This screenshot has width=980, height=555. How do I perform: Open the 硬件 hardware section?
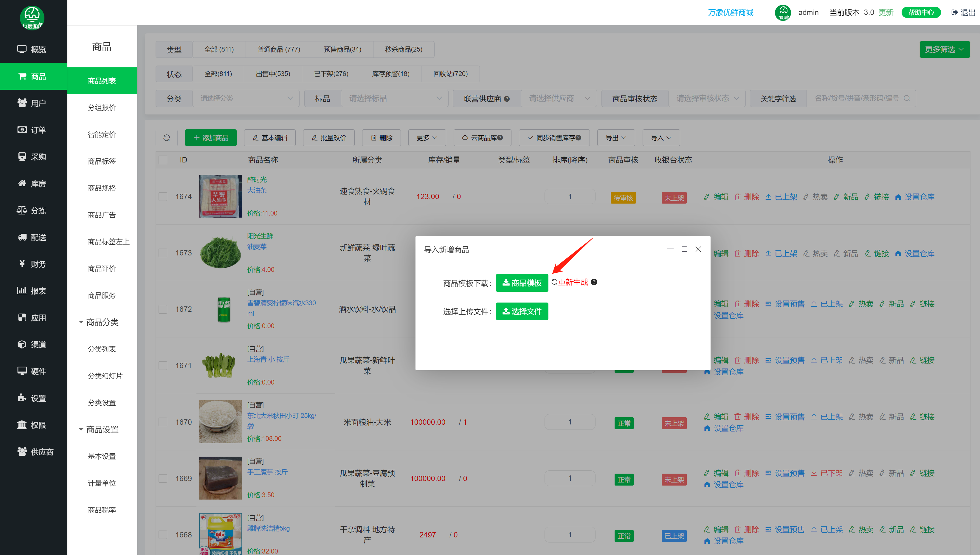[33, 371]
